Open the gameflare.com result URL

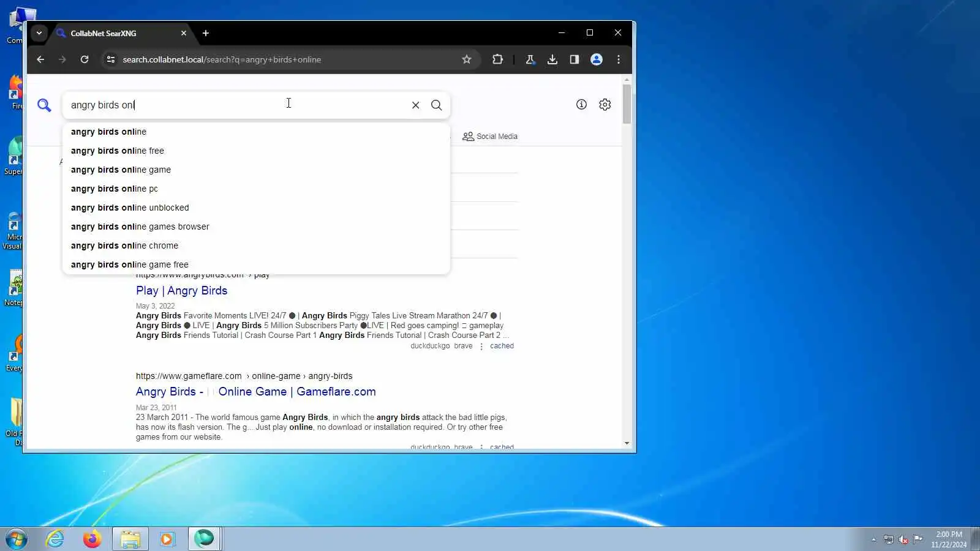[244, 376]
